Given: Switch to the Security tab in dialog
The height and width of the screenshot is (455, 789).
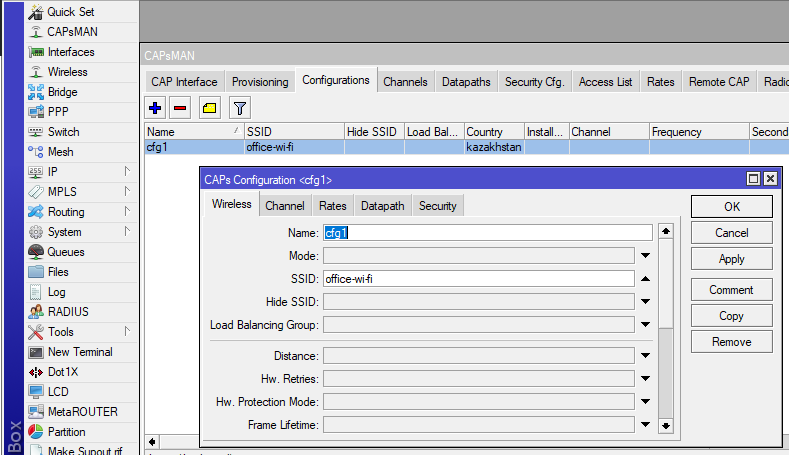Looking at the screenshot, I should coord(437,206).
